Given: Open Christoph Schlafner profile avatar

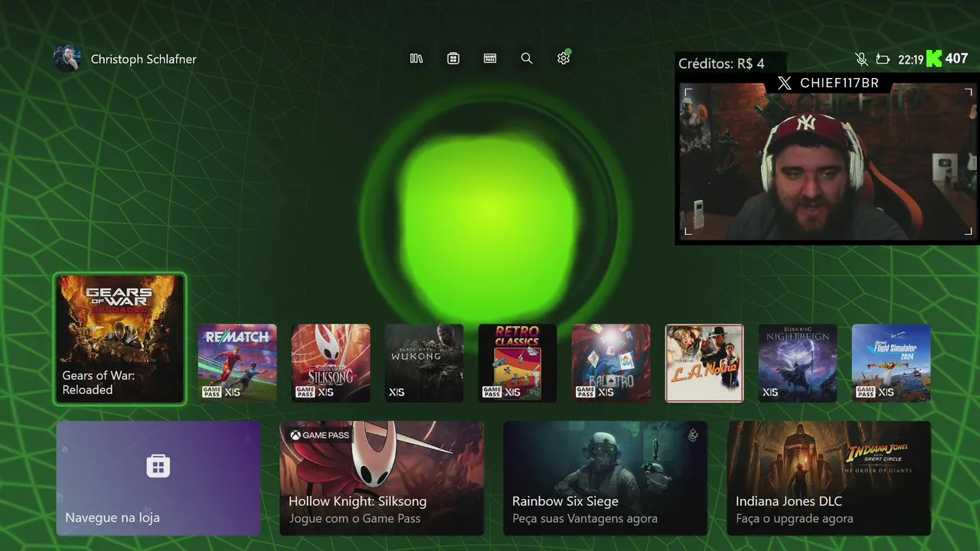Looking at the screenshot, I should [x=67, y=59].
